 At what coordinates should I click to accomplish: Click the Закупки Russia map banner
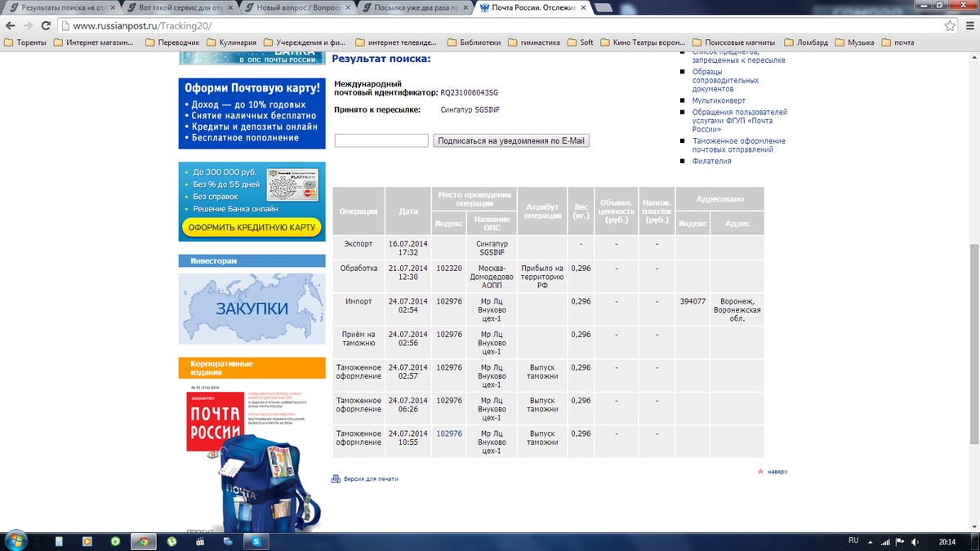(252, 309)
